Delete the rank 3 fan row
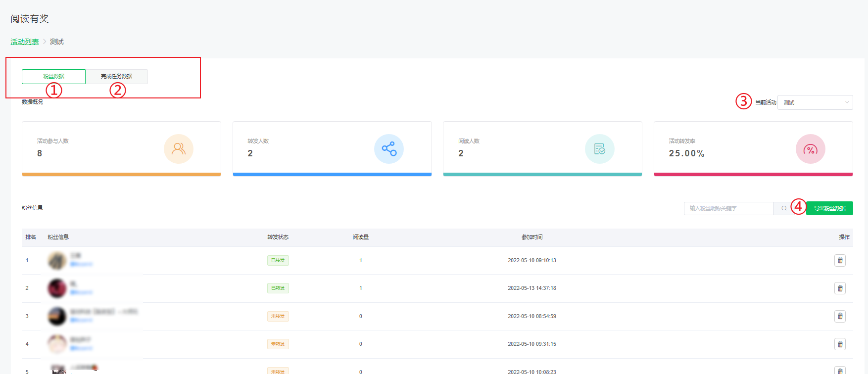The width and height of the screenshot is (868, 374). pos(840,316)
